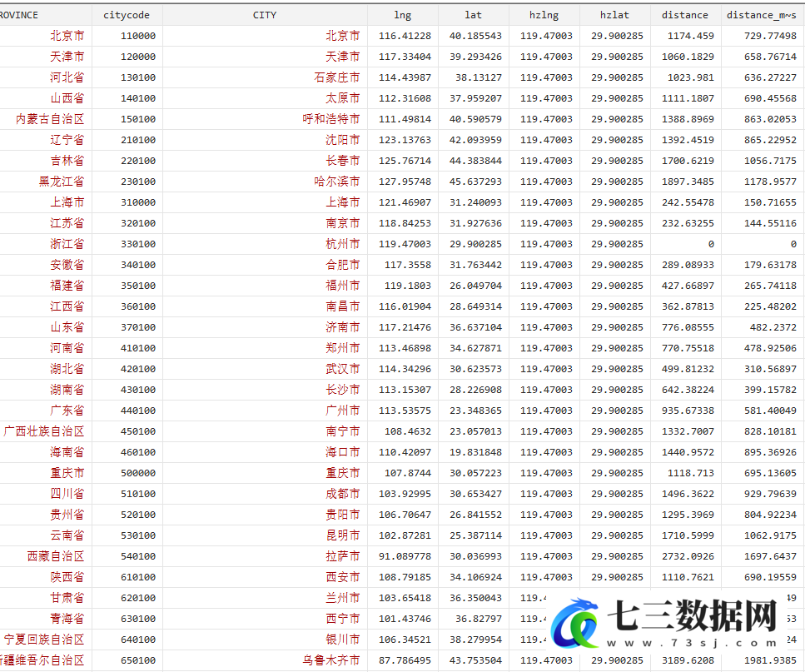Image resolution: width=805 pixels, height=672 pixels.
Task: Click city cell 福州市
Action: click(x=343, y=286)
